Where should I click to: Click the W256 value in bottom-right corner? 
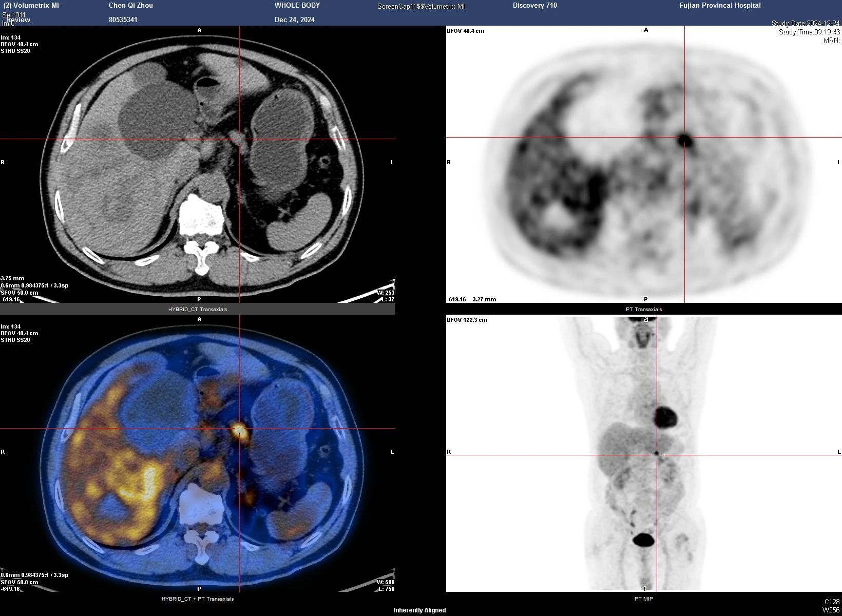pos(831,610)
